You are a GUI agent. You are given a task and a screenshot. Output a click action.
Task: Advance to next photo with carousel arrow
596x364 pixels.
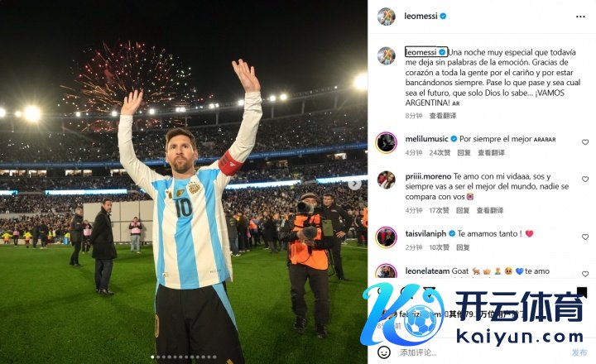tap(354, 184)
